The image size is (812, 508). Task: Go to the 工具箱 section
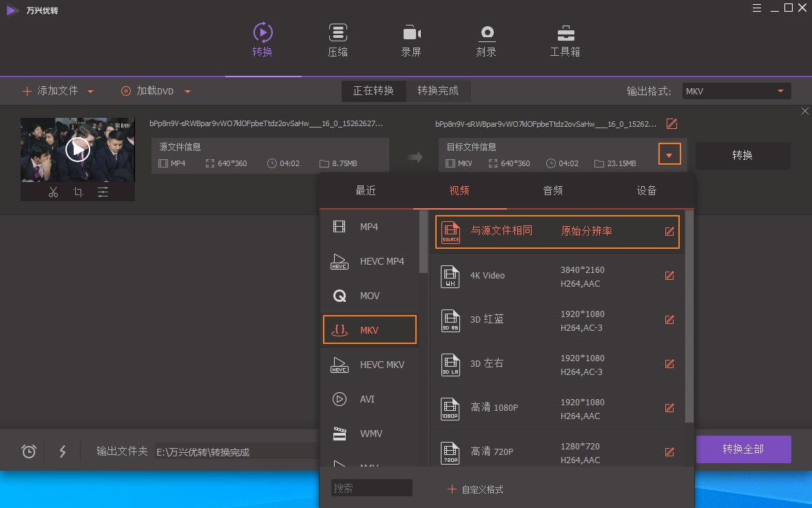565,39
